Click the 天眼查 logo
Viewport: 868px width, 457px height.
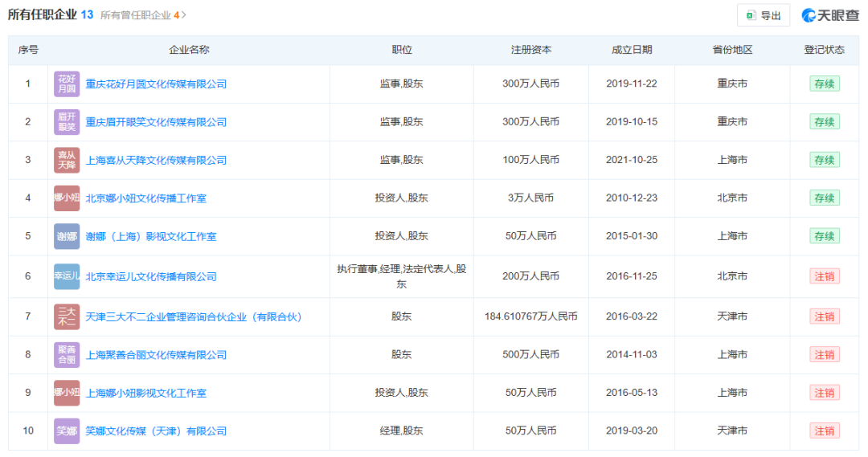click(x=829, y=15)
